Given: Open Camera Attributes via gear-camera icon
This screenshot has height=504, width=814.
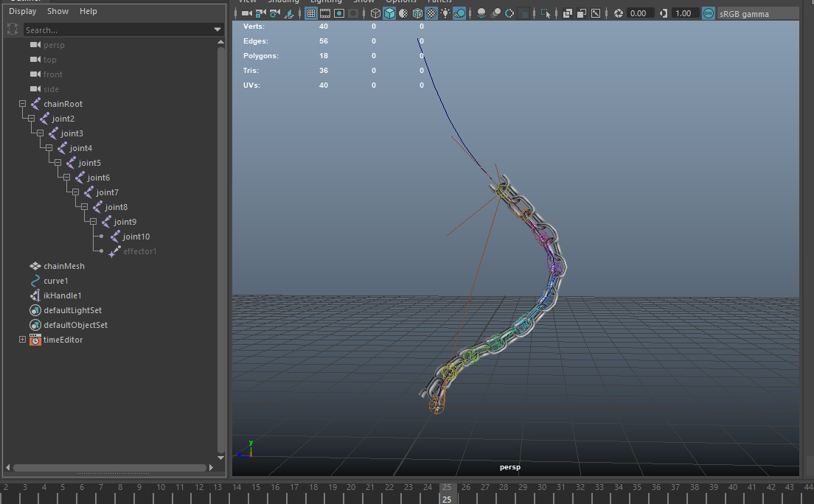Looking at the screenshot, I should (274, 13).
